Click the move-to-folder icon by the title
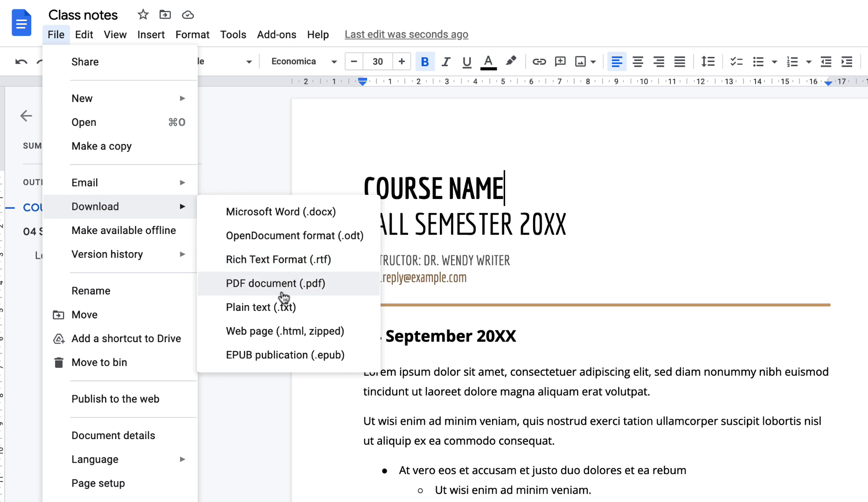868x502 pixels. [x=165, y=15]
